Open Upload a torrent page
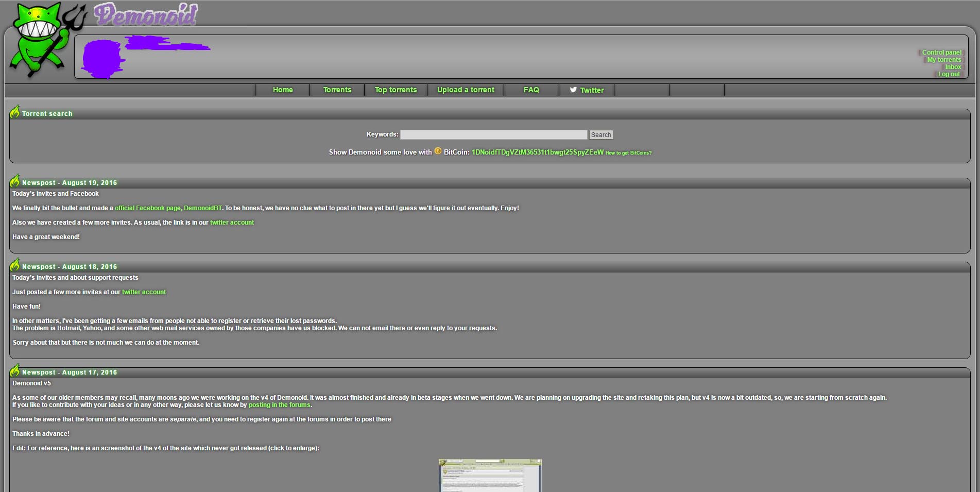980x492 pixels. (466, 90)
